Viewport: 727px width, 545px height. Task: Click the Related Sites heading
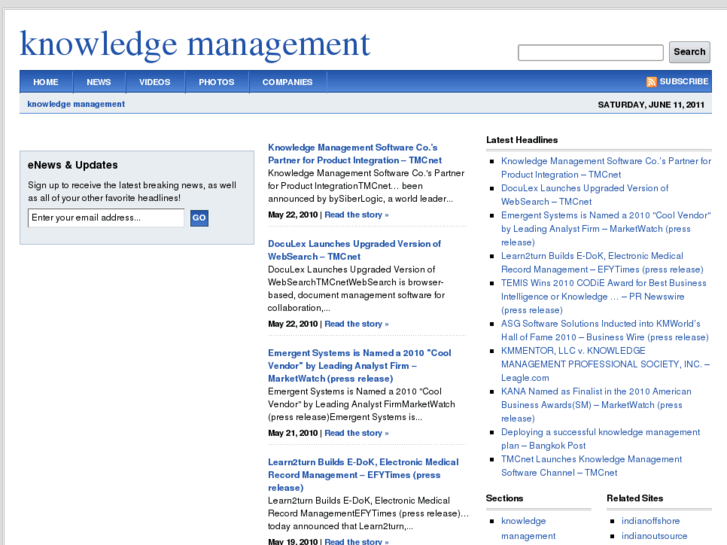point(635,498)
